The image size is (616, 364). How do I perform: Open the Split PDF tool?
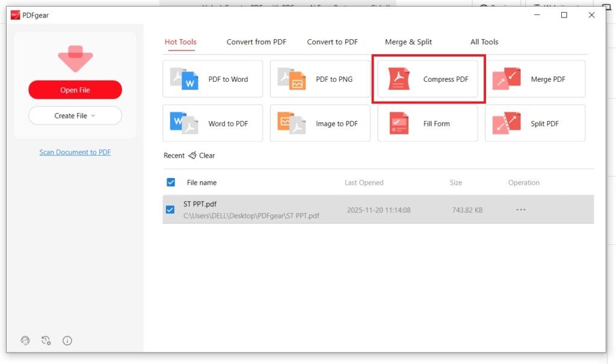tap(535, 123)
